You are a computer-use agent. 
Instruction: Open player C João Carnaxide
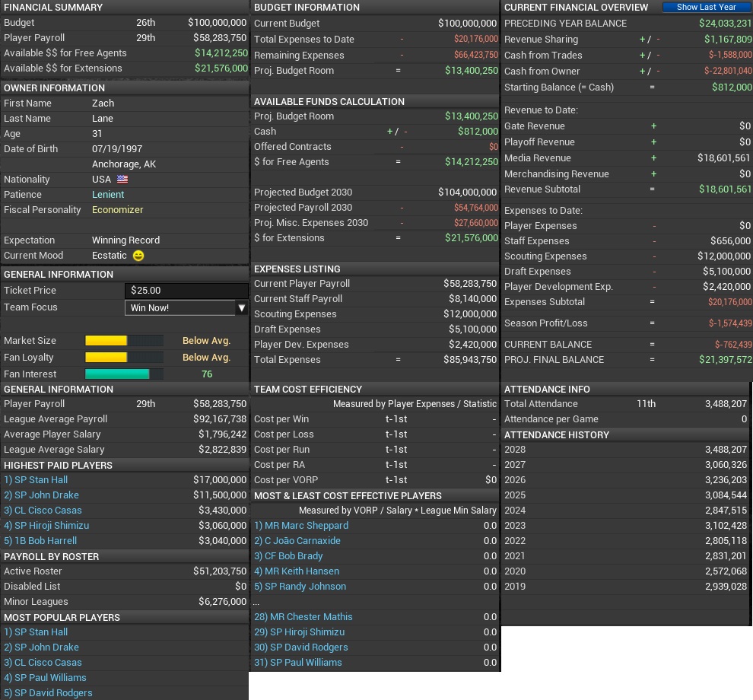pos(297,540)
